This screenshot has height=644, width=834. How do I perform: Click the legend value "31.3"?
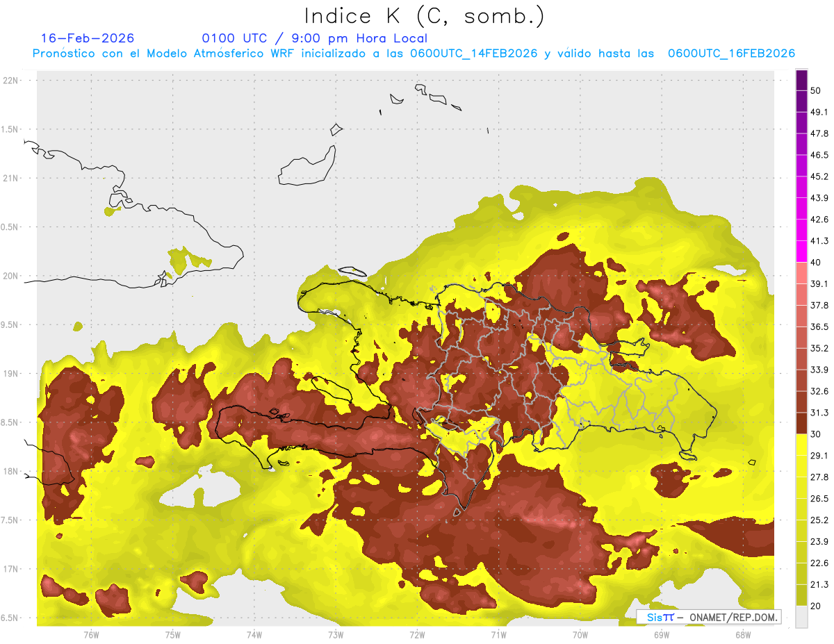coord(819,413)
